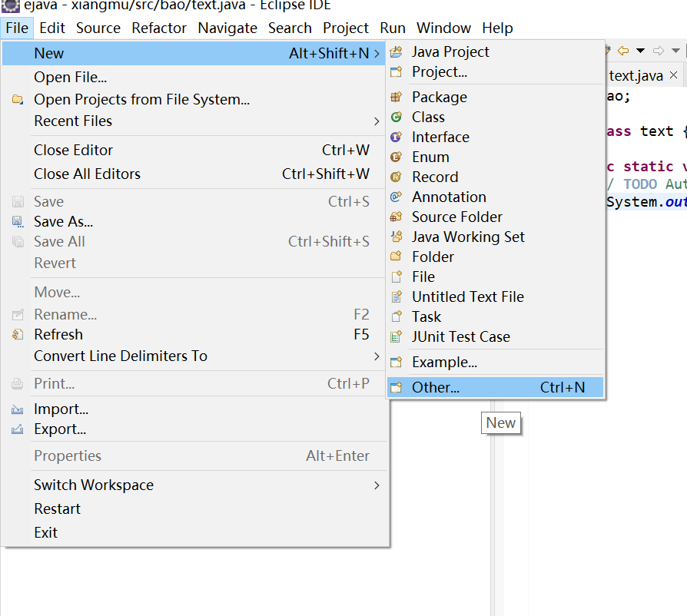Click the JUnit Test Case icon

coord(396,336)
